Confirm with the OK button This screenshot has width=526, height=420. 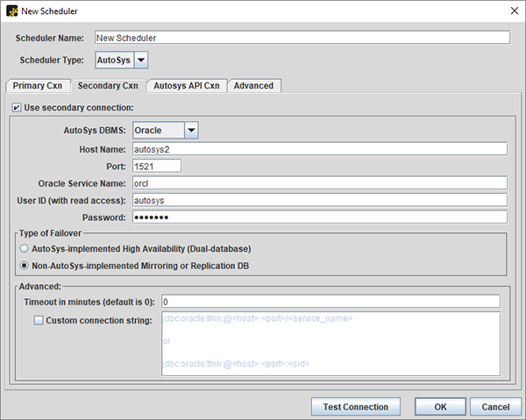[440, 407]
